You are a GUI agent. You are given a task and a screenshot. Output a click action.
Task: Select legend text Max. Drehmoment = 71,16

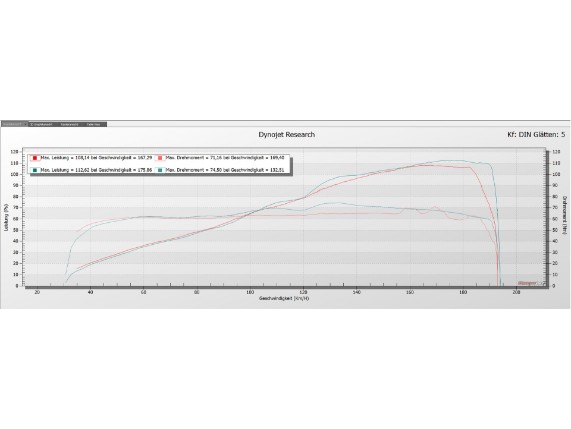click(x=193, y=158)
